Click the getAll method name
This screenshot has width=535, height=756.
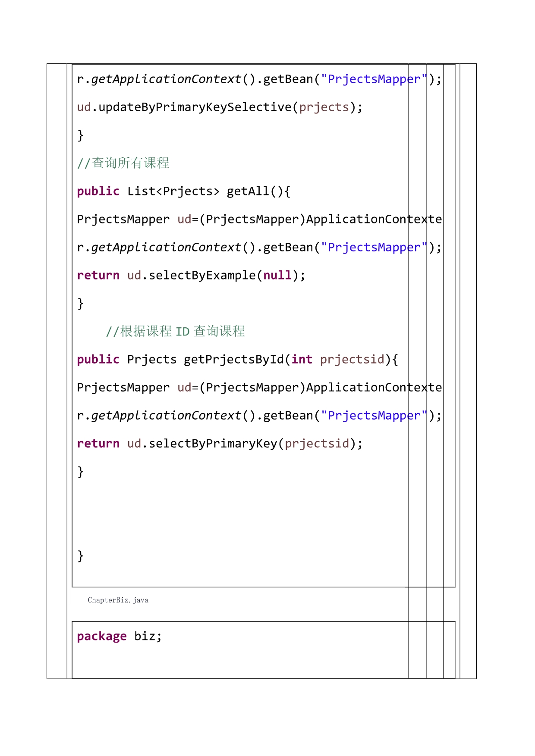point(249,191)
